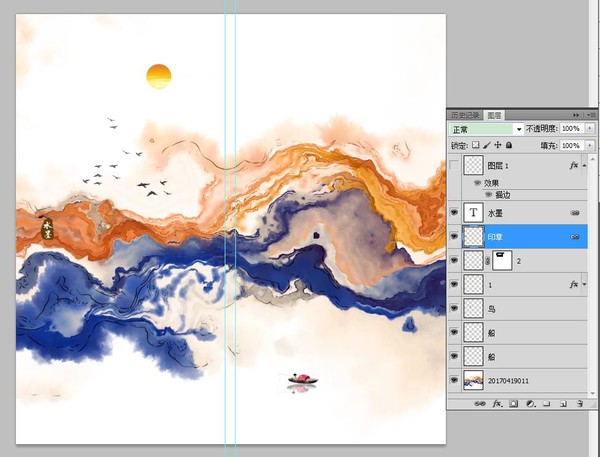Screen dimensions: 600x457
Task: Hide the 水墨 text layer
Action: [x=454, y=212]
